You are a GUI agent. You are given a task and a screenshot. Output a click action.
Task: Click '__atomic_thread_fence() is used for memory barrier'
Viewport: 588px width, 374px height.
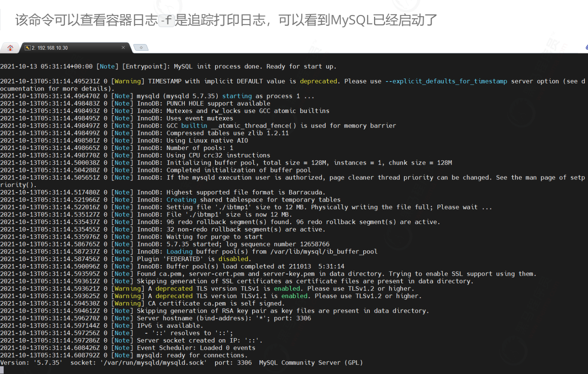click(x=303, y=126)
